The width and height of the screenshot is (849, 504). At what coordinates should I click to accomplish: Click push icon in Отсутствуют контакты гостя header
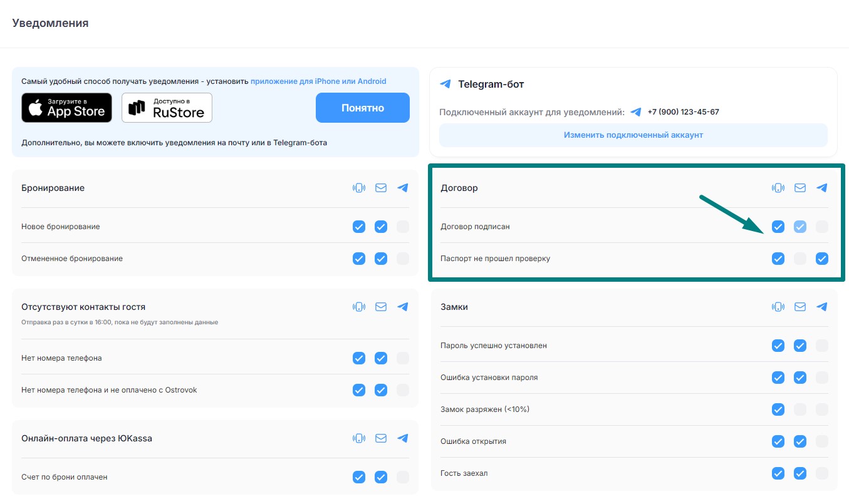[359, 307]
